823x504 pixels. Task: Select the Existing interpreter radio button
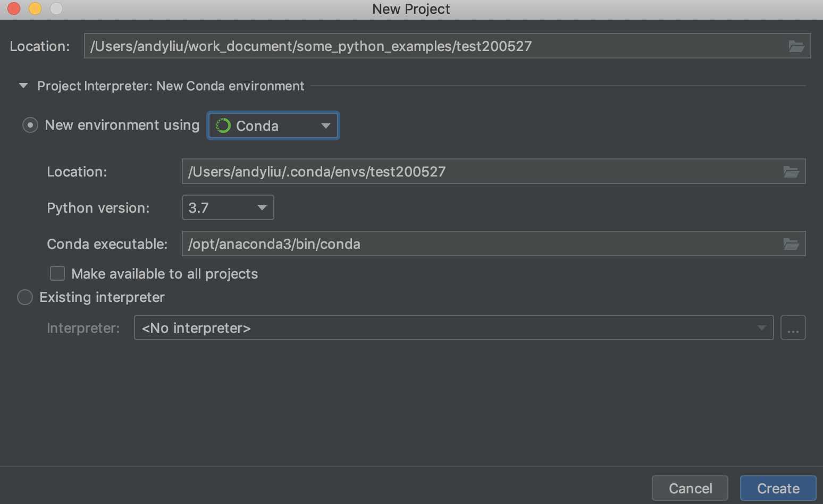pyautogui.click(x=25, y=297)
